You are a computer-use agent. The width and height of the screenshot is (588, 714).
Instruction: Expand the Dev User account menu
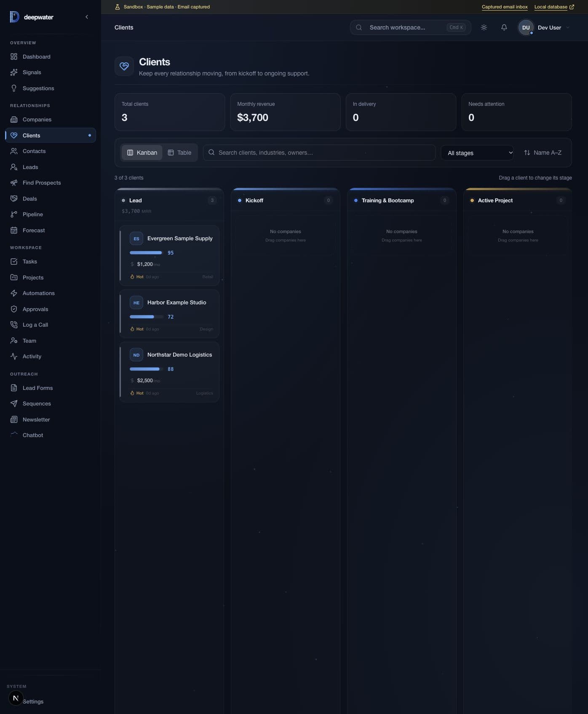point(544,27)
